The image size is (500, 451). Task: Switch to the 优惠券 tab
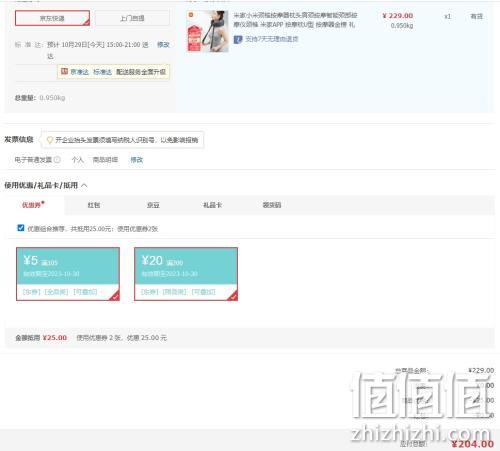click(33, 205)
